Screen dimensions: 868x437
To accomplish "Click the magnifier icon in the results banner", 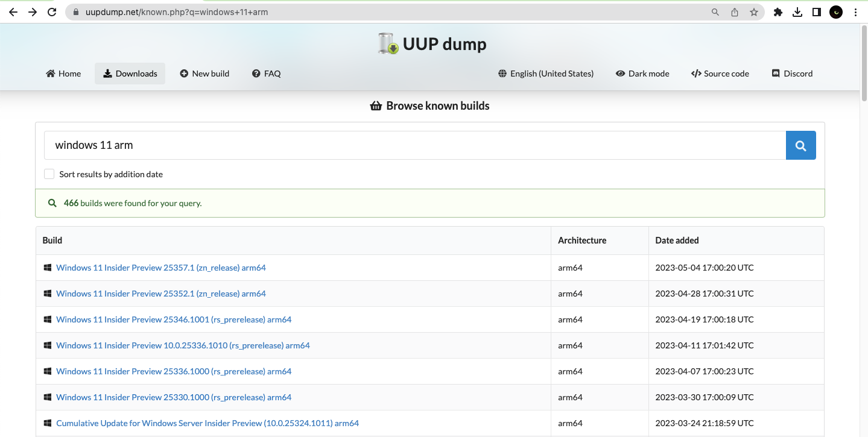I will click(x=53, y=203).
